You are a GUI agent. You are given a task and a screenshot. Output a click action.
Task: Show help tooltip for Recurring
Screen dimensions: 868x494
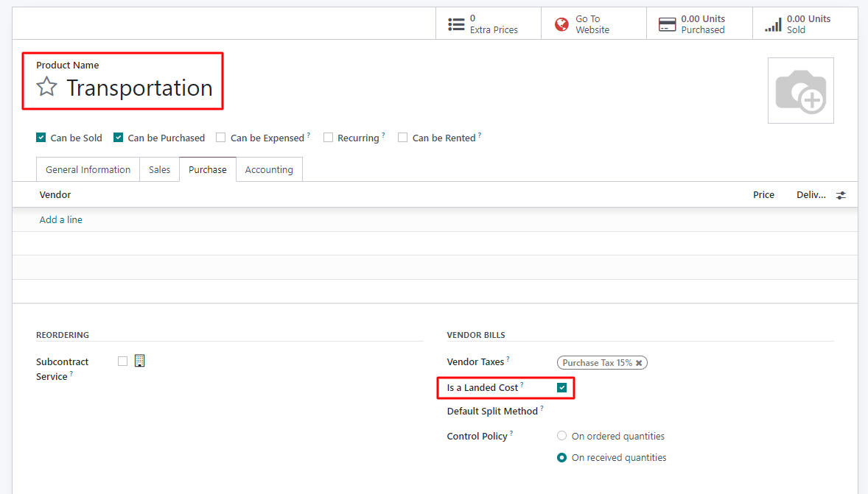click(383, 135)
